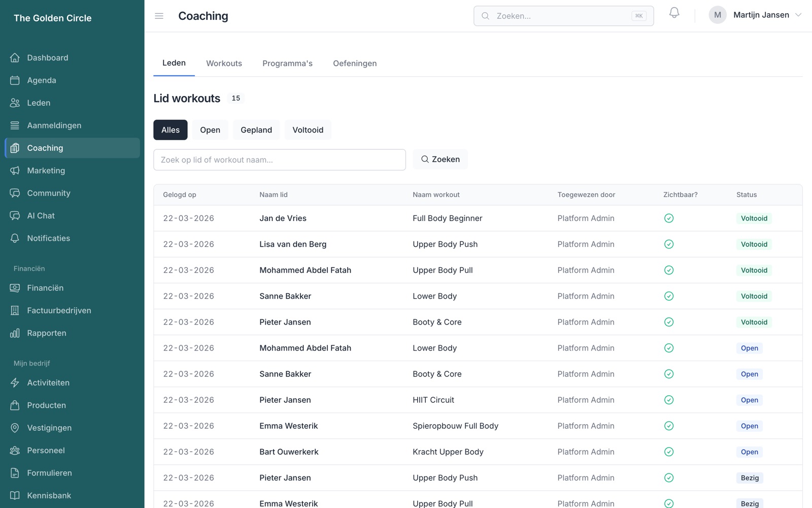The height and width of the screenshot is (508, 812).
Task: Expand the Martijn Jansen user menu chevron
Action: 798,15
